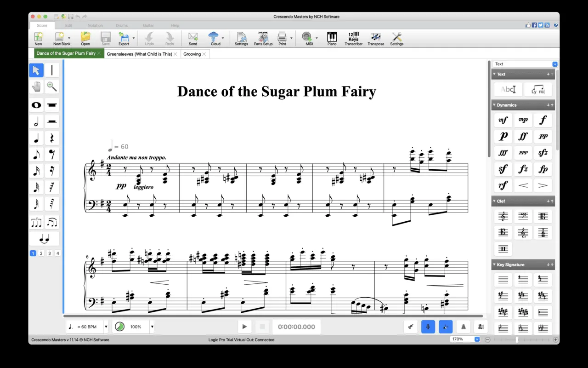The width and height of the screenshot is (588, 368).
Task: Select the magnifying glass zoom tool
Action: click(x=52, y=86)
